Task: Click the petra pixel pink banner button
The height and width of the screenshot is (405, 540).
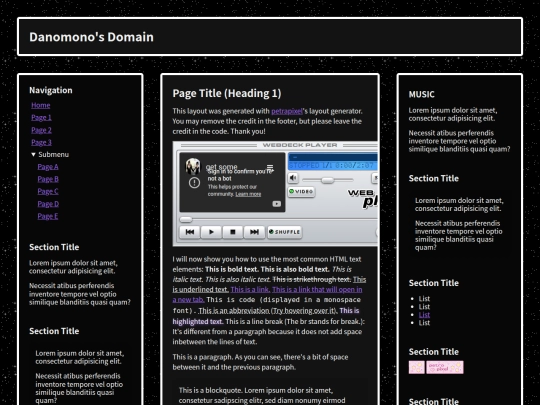Action: [x=445, y=367]
